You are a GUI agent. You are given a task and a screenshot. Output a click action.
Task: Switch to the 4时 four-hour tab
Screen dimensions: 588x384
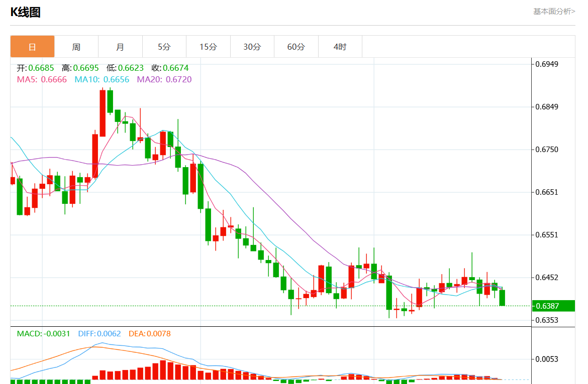tap(340, 47)
